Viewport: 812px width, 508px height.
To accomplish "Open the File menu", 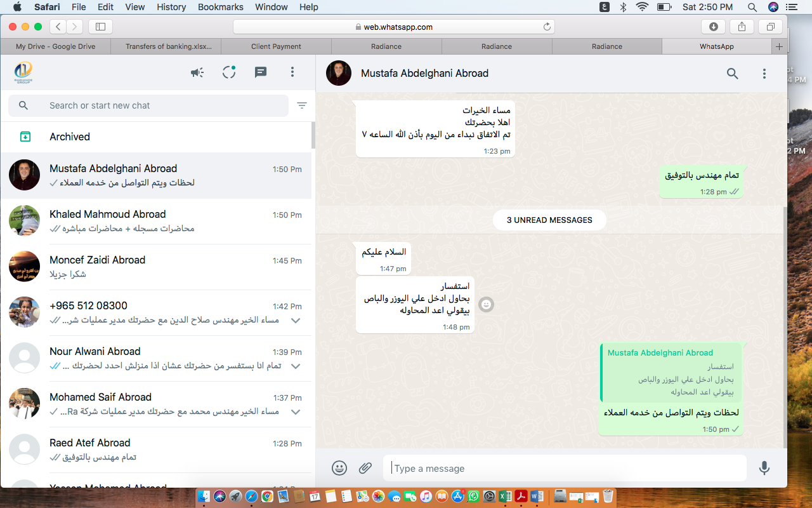I will tap(79, 7).
